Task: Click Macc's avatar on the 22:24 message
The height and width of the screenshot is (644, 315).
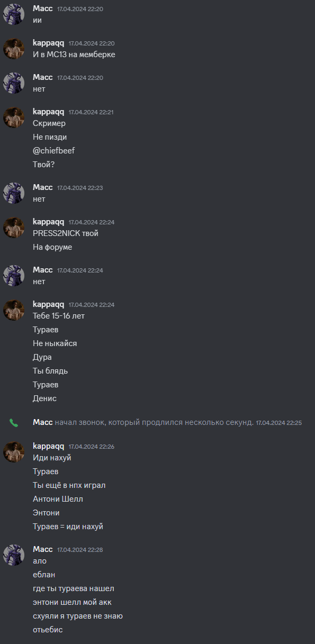Action: pyautogui.click(x=14, y=276)
